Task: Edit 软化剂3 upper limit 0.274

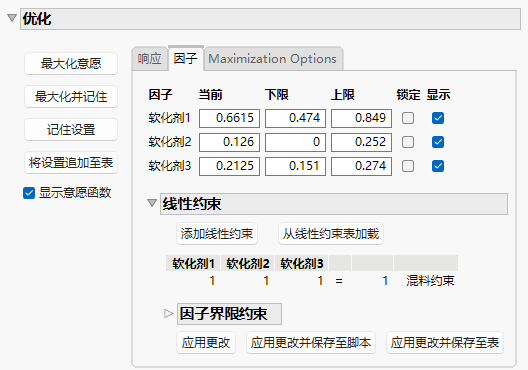Action: [361, 166]
